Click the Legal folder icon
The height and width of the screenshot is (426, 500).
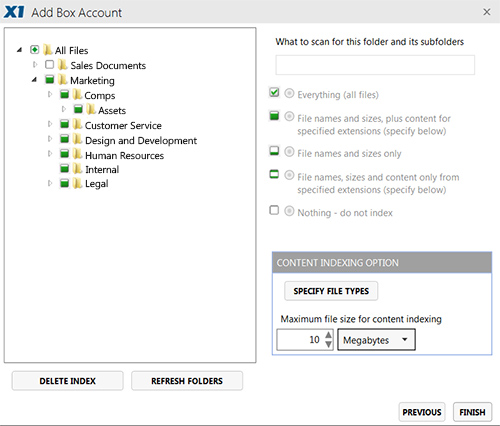pos(77,183)
